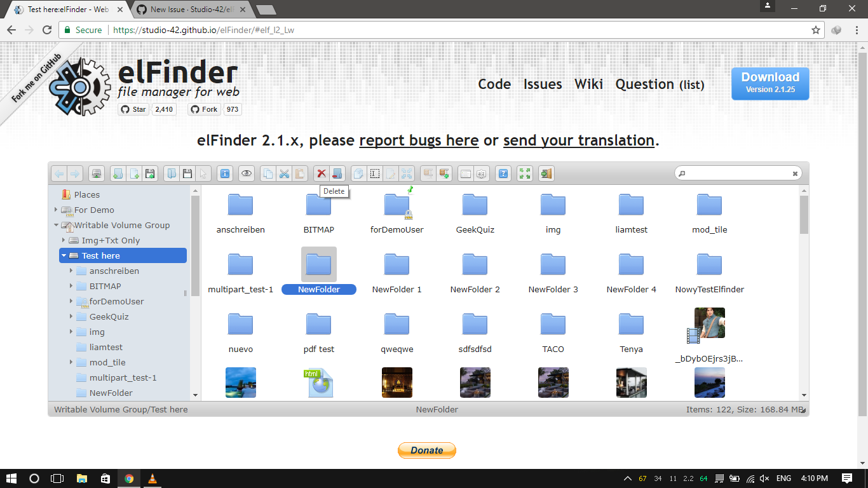This screenshot has width=868, height=488.
Task: Cut the selection with the scissors icon
Action: pos(284,173)
